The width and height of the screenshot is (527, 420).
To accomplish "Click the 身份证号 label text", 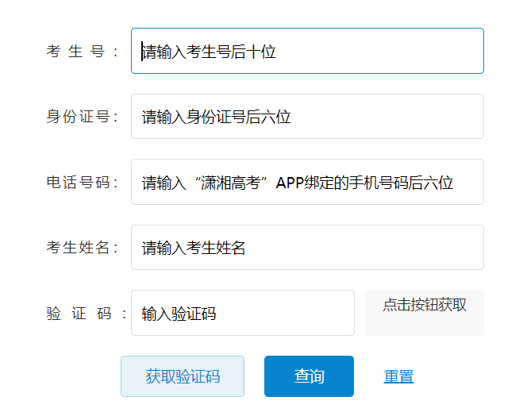I will [82, 117].
